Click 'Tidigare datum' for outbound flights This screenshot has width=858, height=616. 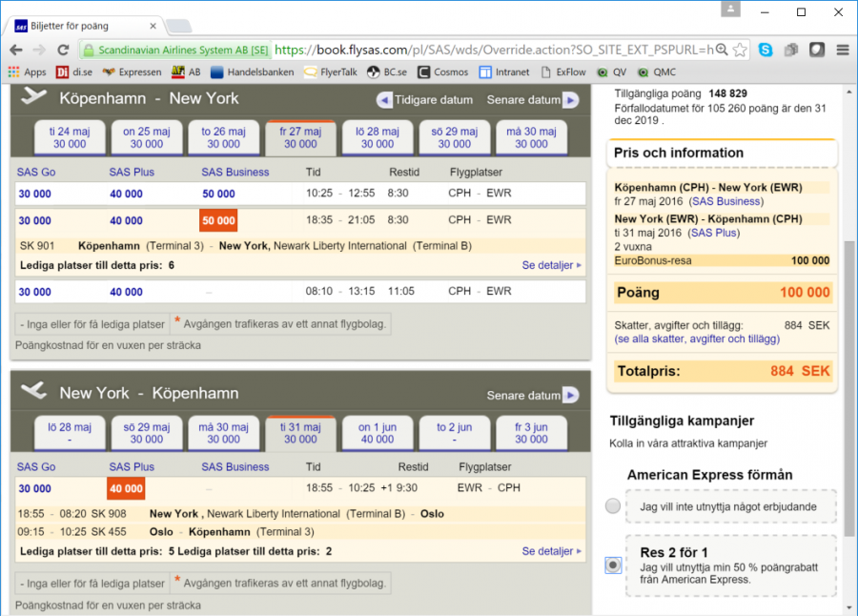click(425, 100)
